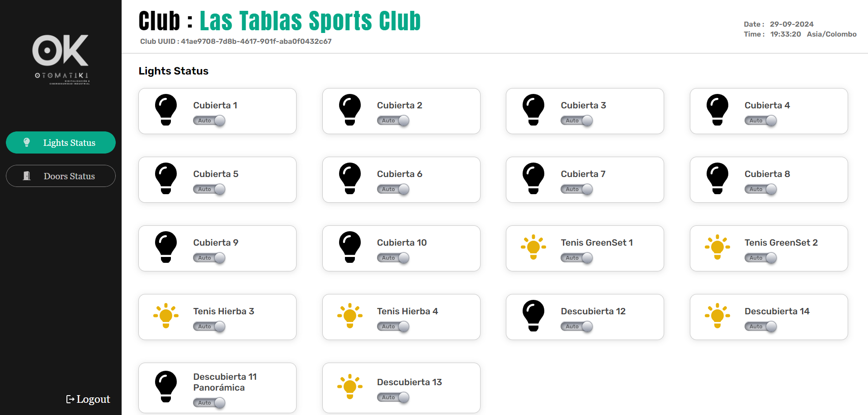The height and width of the screenshot is (415, 868).
Task: Click the lit bulb for Descubierta 13
Action: (350, 387)
